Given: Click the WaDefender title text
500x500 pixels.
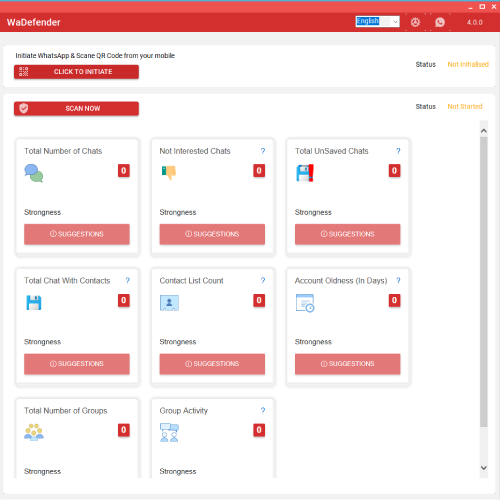Looking at the screenshot, I should click(34, 22).
